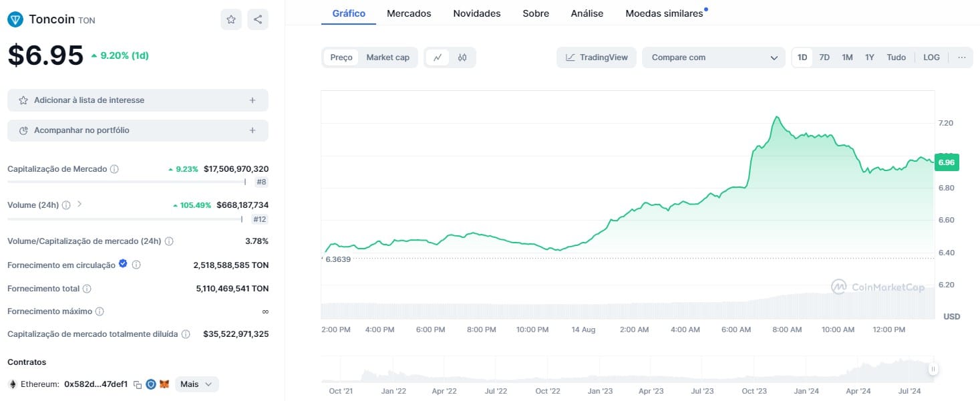Viewport: 980px width, 401px height.
Task: Open info icon for Volume (24h)
Action: [66, 205]
